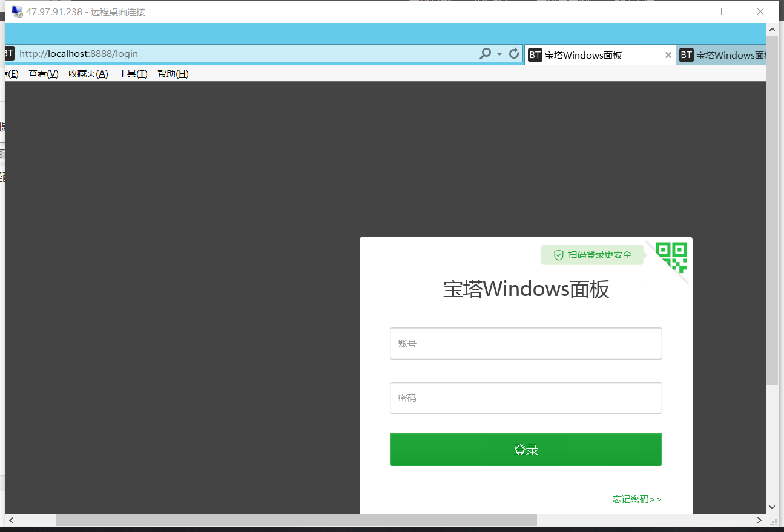The image size is (784, 532).
Task: Open the 工具(T) menu
Action: [133, 74]
